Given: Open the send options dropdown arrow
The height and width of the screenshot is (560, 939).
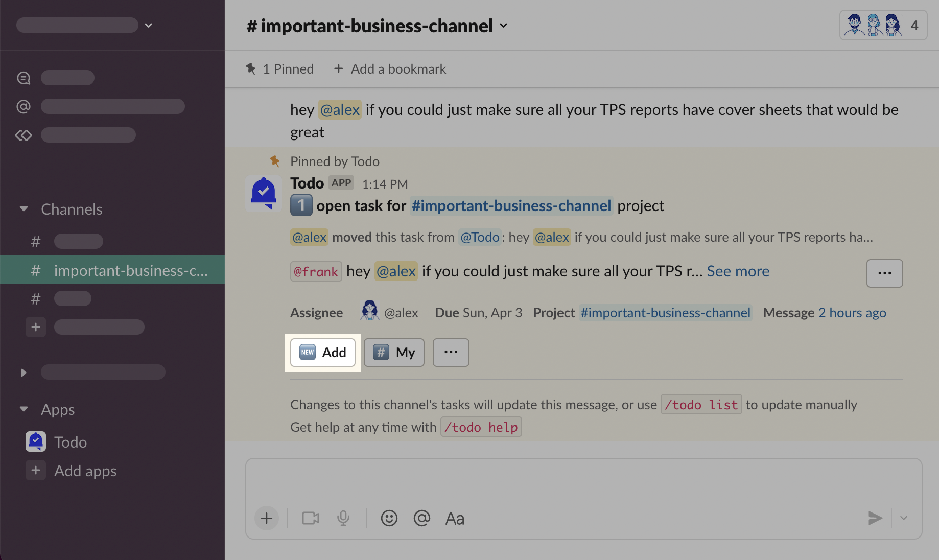Looking at the screenshot, I should click(x=904, y=518).
